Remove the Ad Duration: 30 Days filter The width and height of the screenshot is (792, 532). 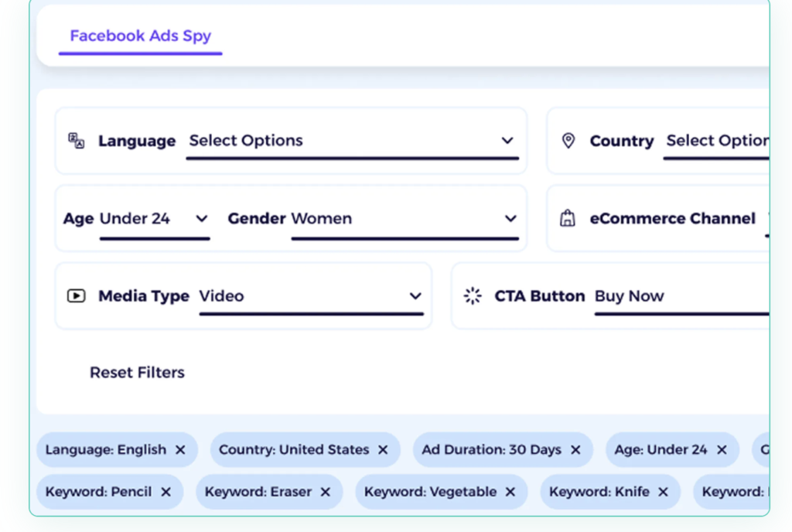point(575,449)
